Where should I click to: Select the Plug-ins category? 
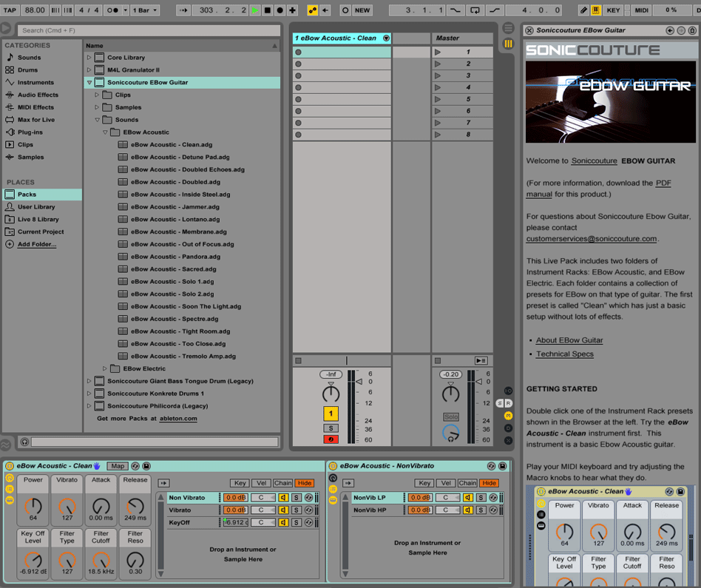pyautogui.click(x=30, y=132)
